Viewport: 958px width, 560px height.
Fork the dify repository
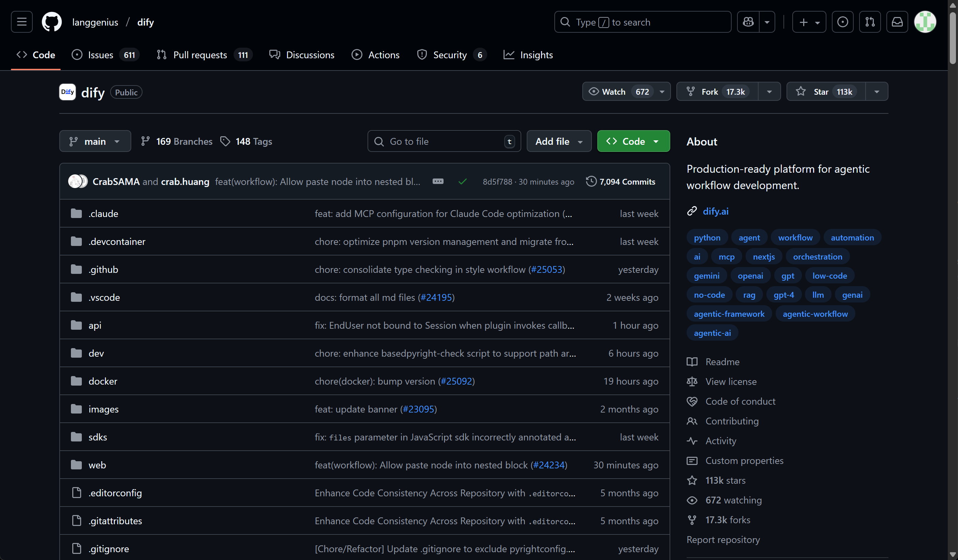point(717,92)
